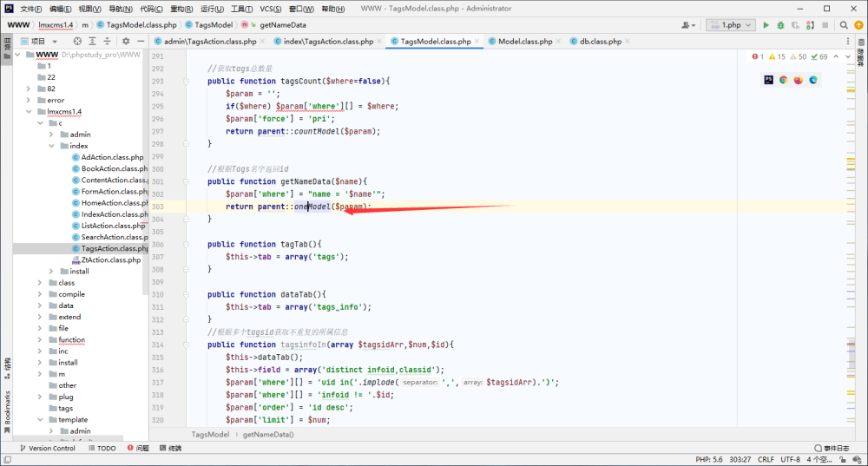The width and height of the screenshot is (868, 466).
Task: Open in Firefox browser icon
Action: (799, 80)
